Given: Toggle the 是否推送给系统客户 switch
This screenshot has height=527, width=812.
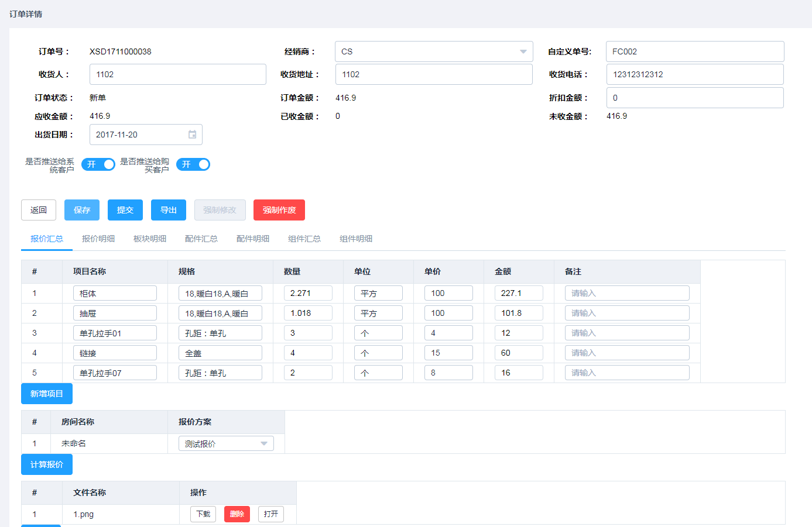Looking at the screenshot, I should 98,164.
